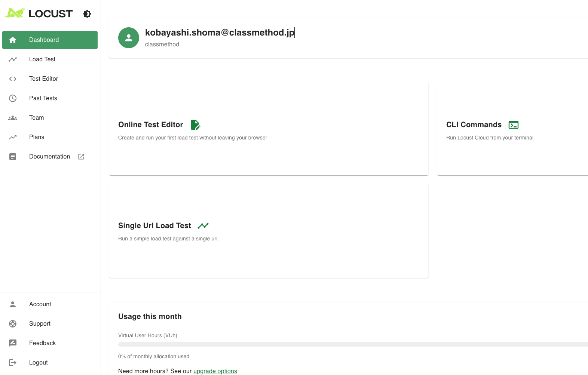
Task: Click the Documentation external link icon
Action: click(x=81, y=157)
